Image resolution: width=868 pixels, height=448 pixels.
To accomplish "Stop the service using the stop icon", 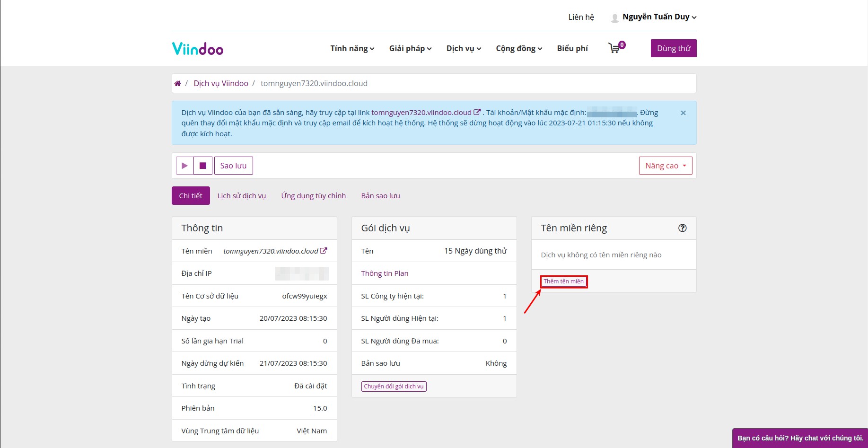I will [203, 165].
